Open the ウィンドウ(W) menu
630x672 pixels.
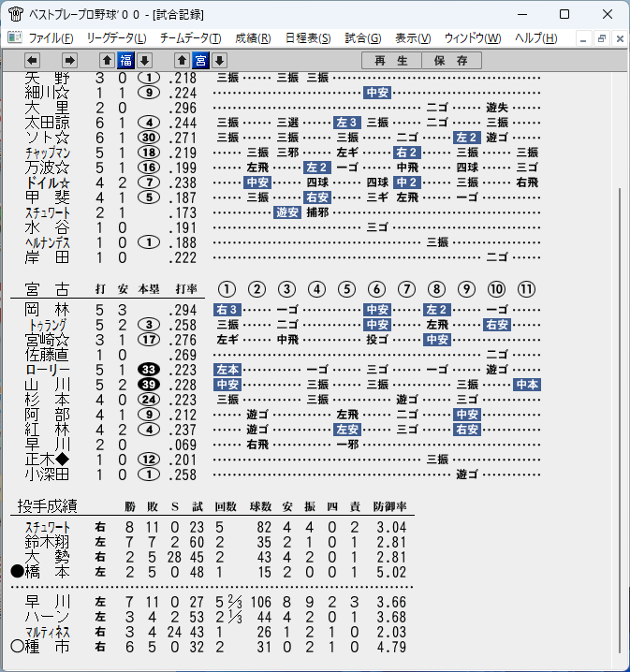473,38
